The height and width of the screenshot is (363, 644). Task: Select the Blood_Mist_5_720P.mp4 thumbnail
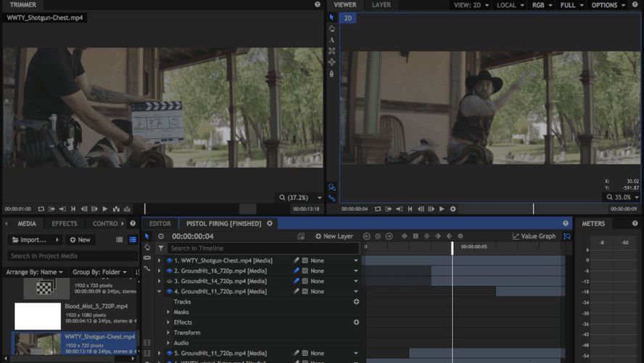(x=38, y=316)
